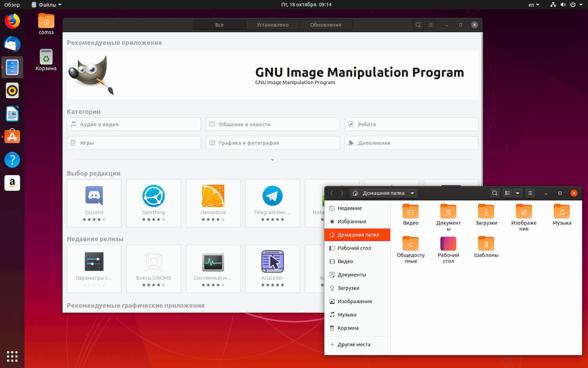Select the Корзина desktop trash icon

tap(46, 60)
